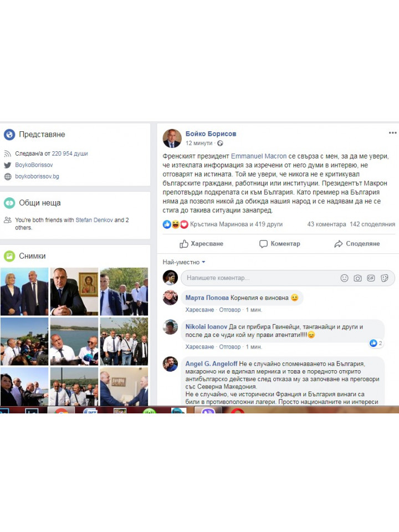The image size is (399, 532).
Task: Open the boykoborissov.bg website link
Action: point(37,176)
